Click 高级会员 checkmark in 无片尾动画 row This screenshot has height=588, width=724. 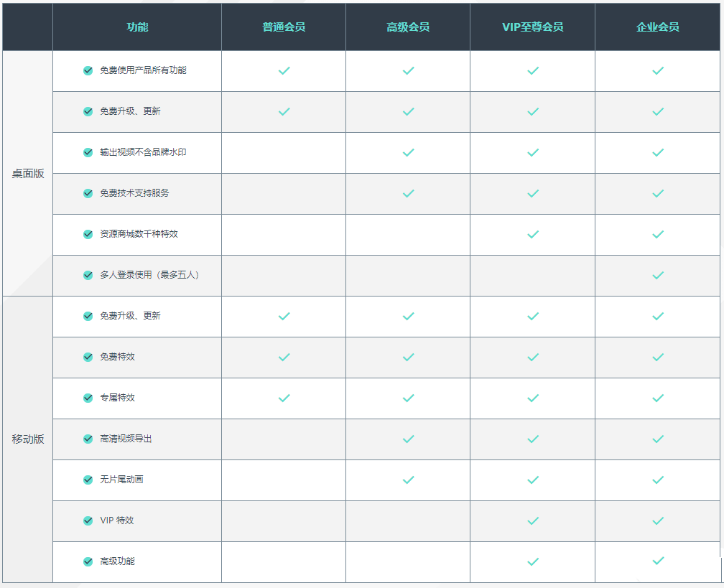(408, 480)
